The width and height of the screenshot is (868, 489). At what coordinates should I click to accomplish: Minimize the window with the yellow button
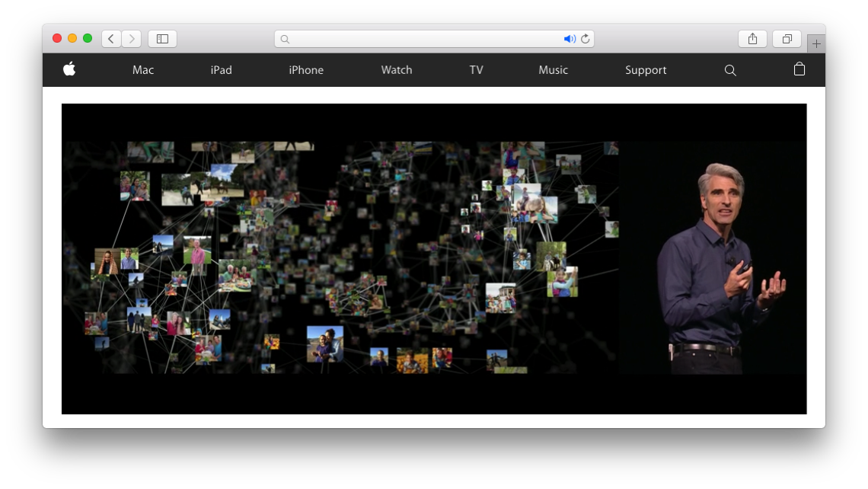coord(72,38)
